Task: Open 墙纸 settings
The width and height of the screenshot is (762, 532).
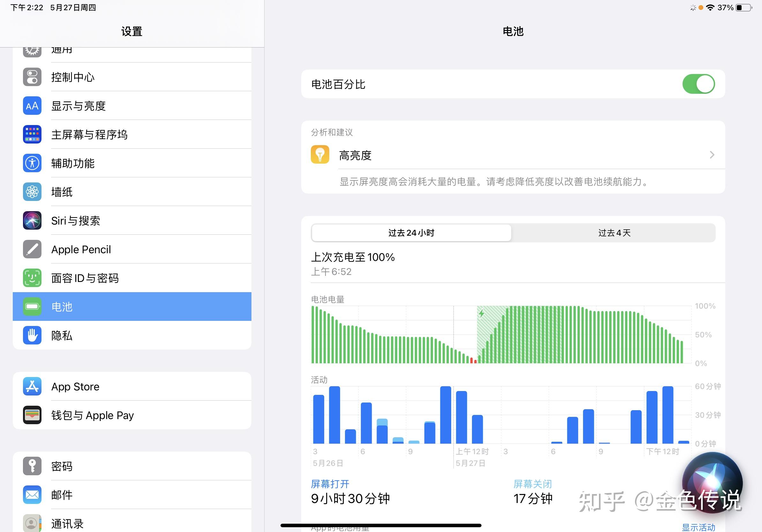Action: point(132,192)
